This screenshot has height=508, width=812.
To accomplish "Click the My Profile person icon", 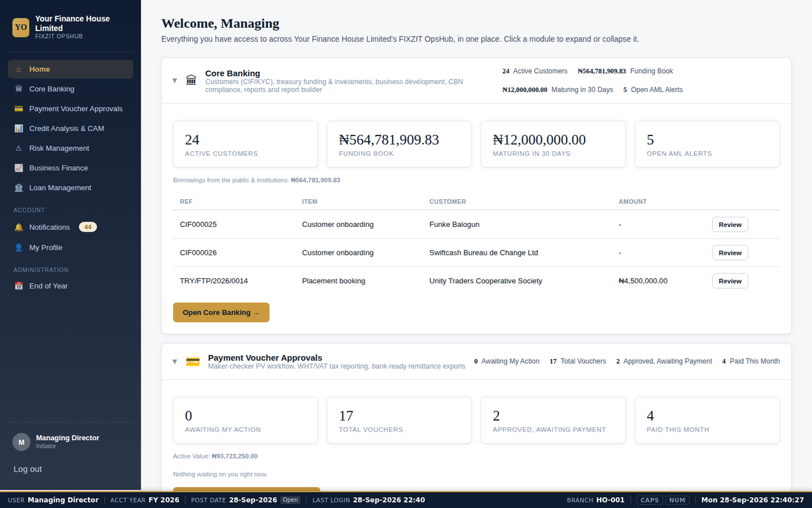I will pos(18,248).
